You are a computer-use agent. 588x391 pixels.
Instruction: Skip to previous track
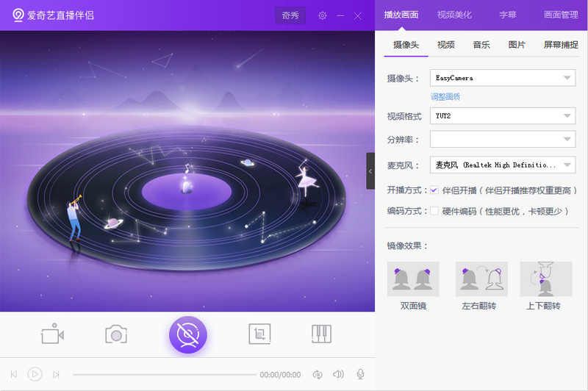[x=14, y=374]
